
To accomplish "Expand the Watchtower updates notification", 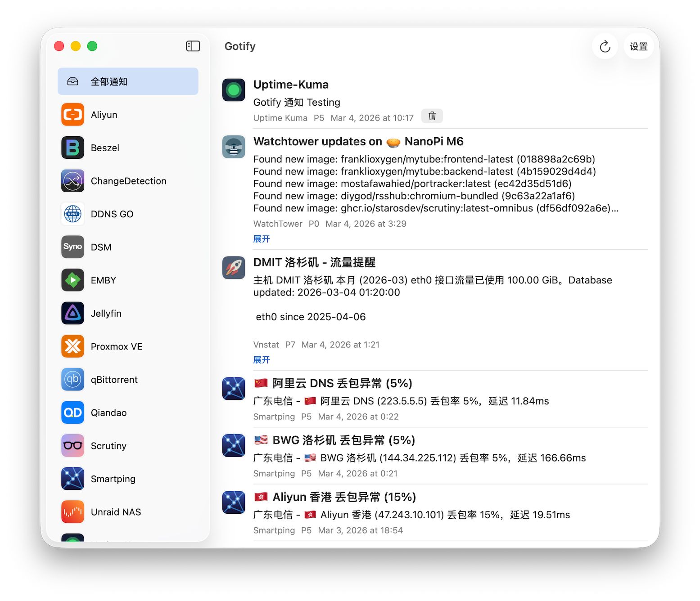I will click(262, 239).
